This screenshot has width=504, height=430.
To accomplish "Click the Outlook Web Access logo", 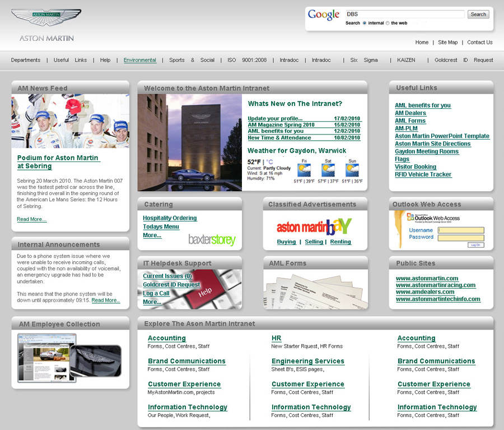I will (433, 218).
